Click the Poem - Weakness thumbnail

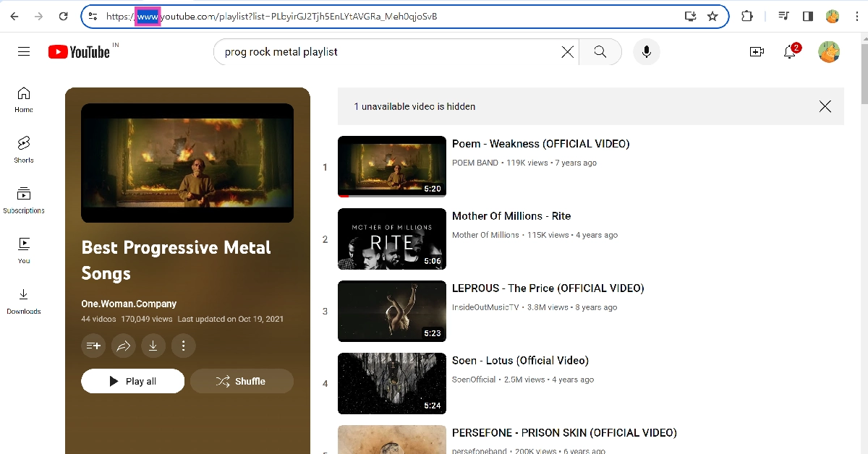tap(392, 166)
